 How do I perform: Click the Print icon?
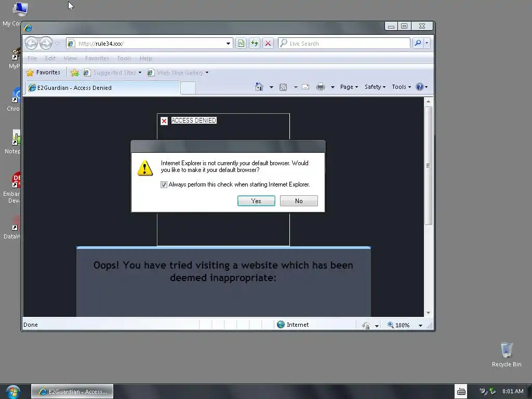321,87
